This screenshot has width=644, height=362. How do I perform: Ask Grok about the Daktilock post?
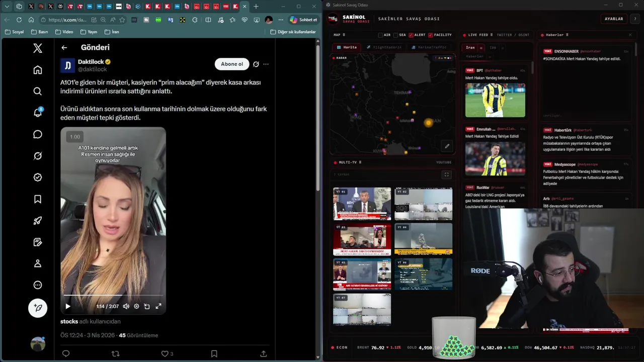click(x=256, y=64)
